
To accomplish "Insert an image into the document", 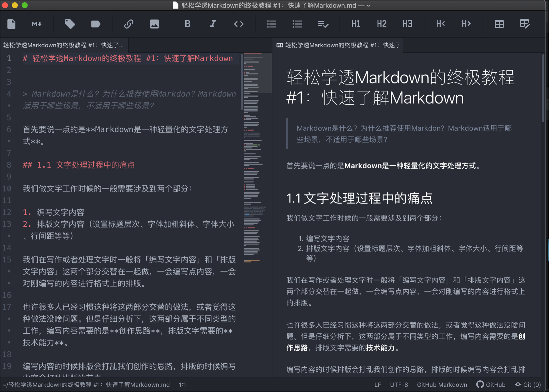I will click(154, 24).
